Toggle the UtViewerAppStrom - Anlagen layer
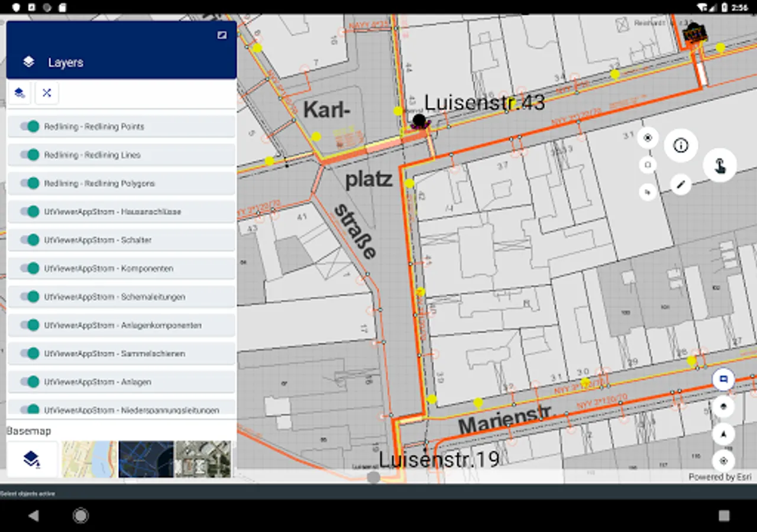This screenshot has height=532, width=757. point(29,382)
